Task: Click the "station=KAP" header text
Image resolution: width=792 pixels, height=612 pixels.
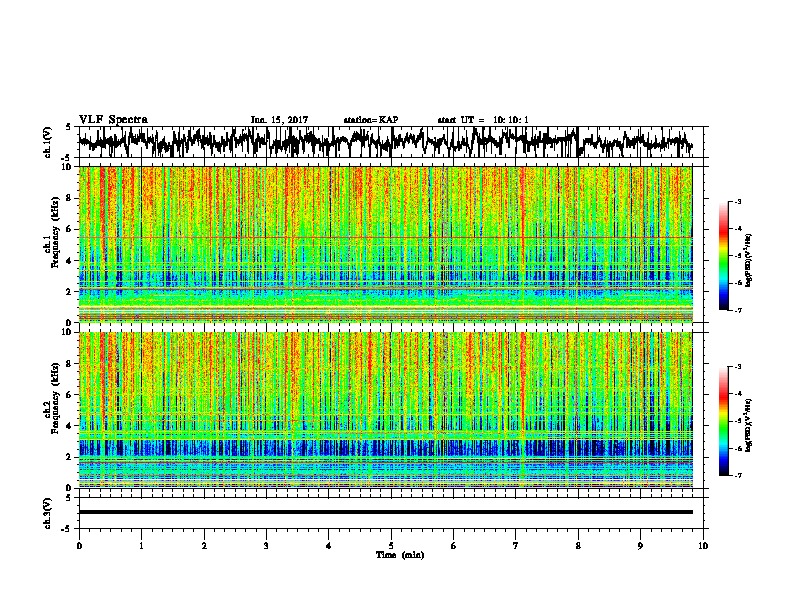Action: click(371, 120)
